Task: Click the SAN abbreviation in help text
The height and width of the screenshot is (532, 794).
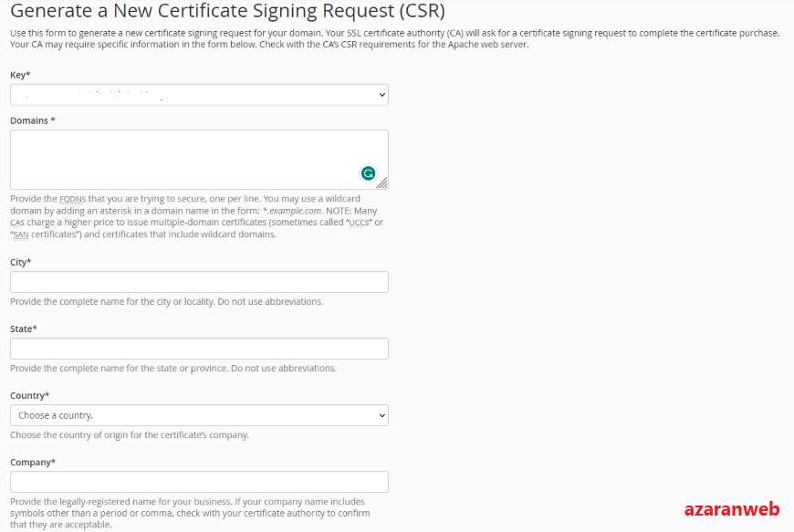Action: (21, 235)
